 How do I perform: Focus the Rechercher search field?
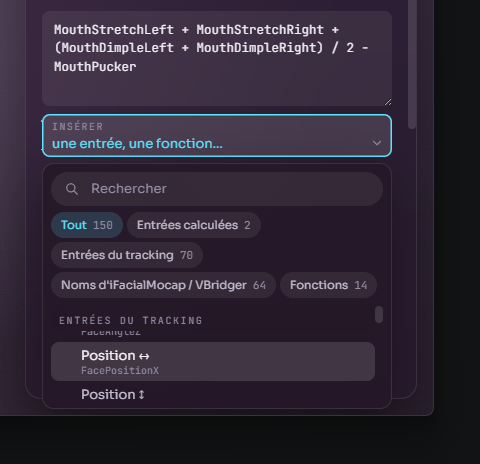[217, 189]
